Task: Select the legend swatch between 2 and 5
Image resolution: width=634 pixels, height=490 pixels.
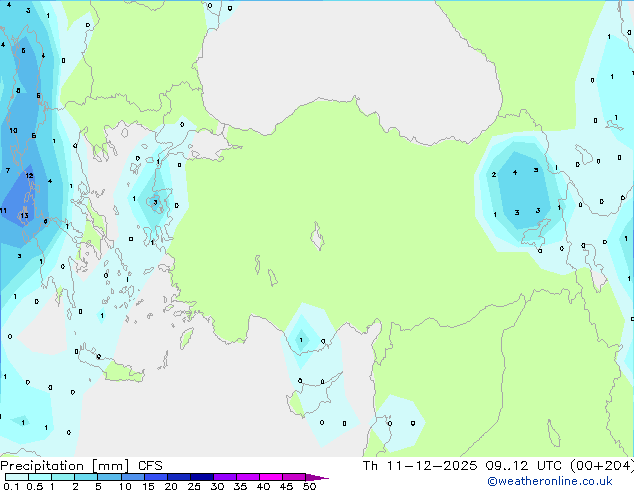Action: coord(86,477)
